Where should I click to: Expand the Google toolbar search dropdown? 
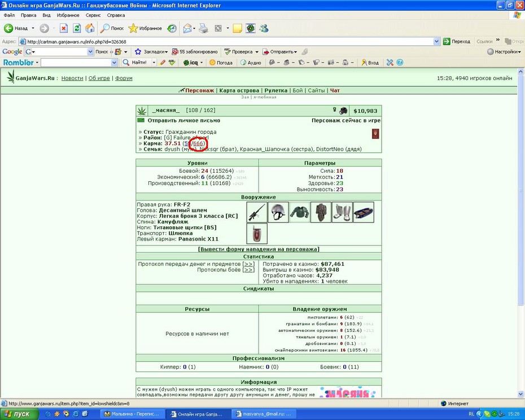click(90, 52)
